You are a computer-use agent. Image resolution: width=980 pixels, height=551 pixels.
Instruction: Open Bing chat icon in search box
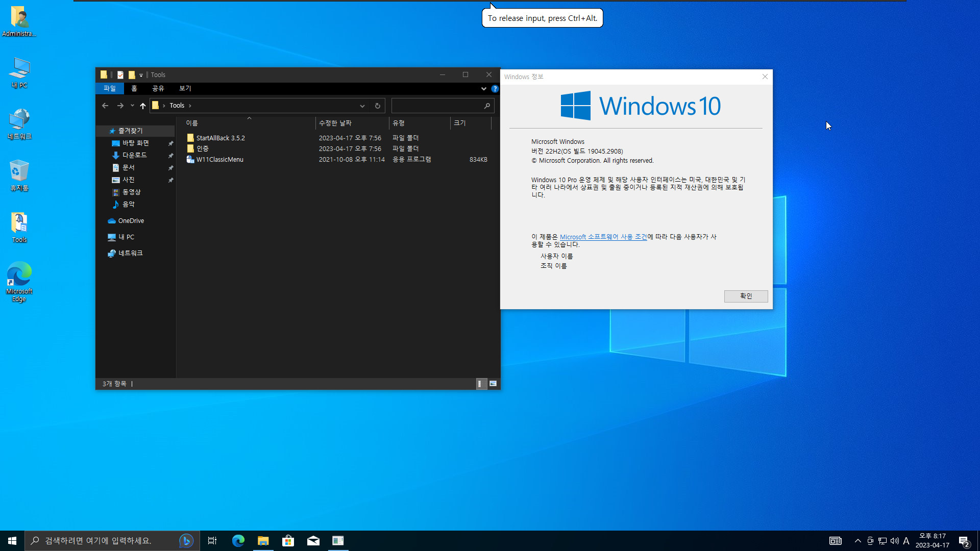point(186,541)
